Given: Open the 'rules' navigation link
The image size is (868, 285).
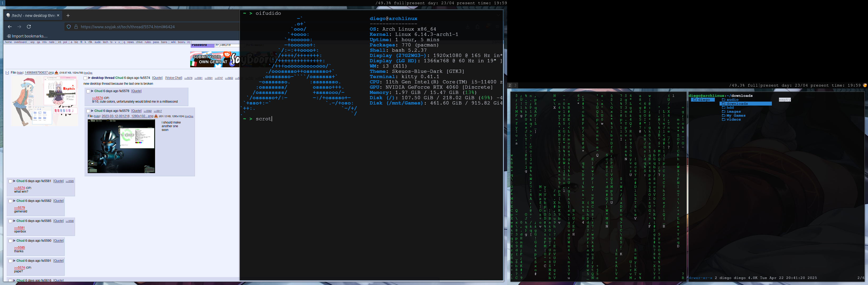Looking at the screenshot, I should coord(148,42).
